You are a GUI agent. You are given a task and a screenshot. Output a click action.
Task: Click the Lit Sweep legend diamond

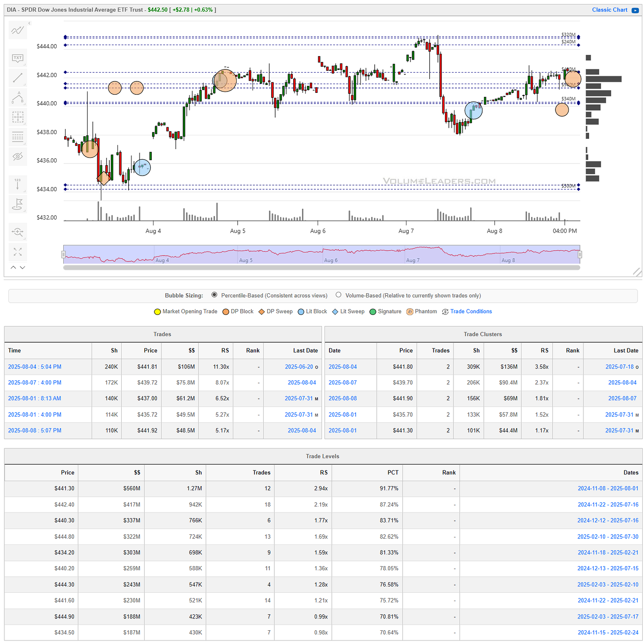pos(335,312)
